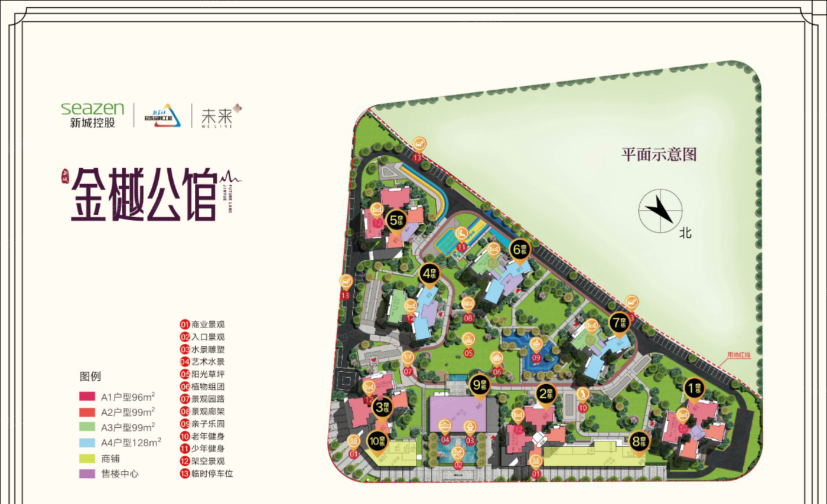Click the 图例 legend heading
The width and height of the screenshot is (827, 504).
click(x=90, y=375)
